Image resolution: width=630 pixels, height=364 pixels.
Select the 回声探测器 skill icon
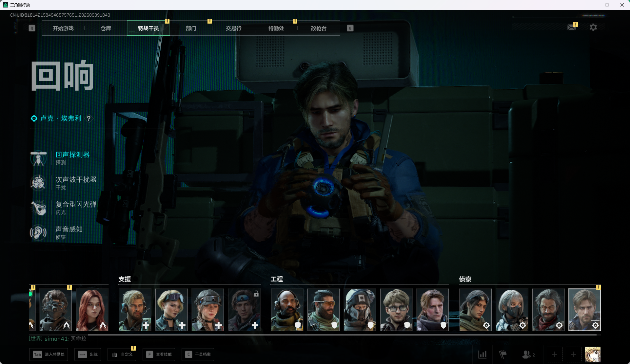click(x=39, y=158)
